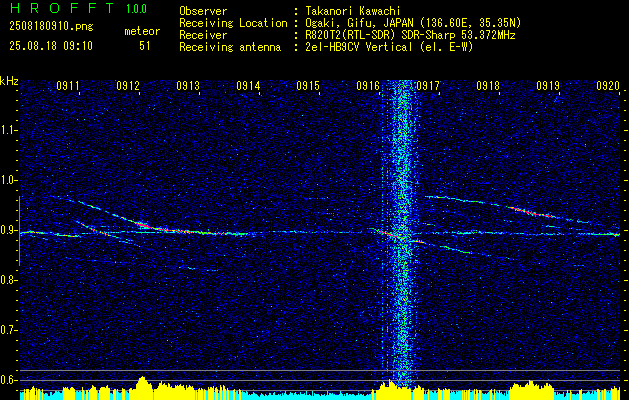The height and width of the screenshot is (400, 629).
Task: Click the red echo streak near 0919
Action: [x=533, y=212]
